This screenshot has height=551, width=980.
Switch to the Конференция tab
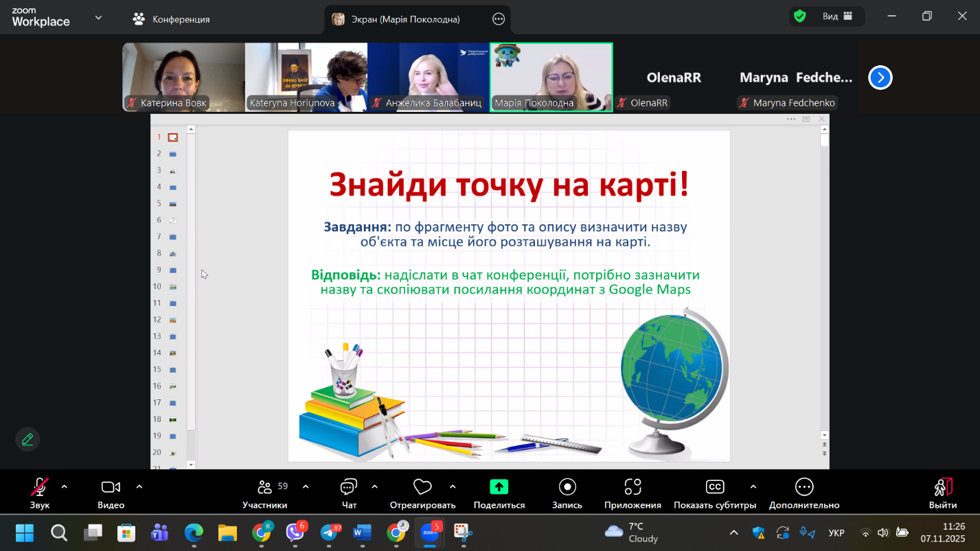click(x=172, y=19)
